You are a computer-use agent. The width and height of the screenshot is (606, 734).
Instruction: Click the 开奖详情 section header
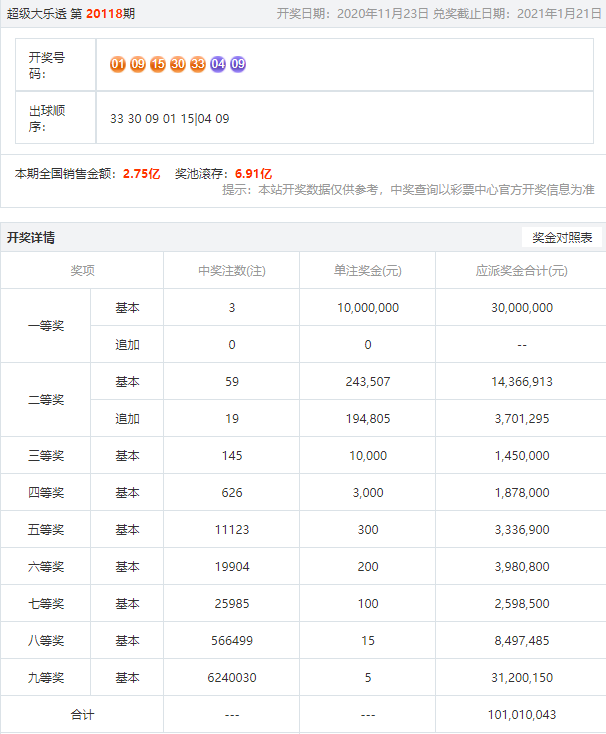tap(31, 238)
